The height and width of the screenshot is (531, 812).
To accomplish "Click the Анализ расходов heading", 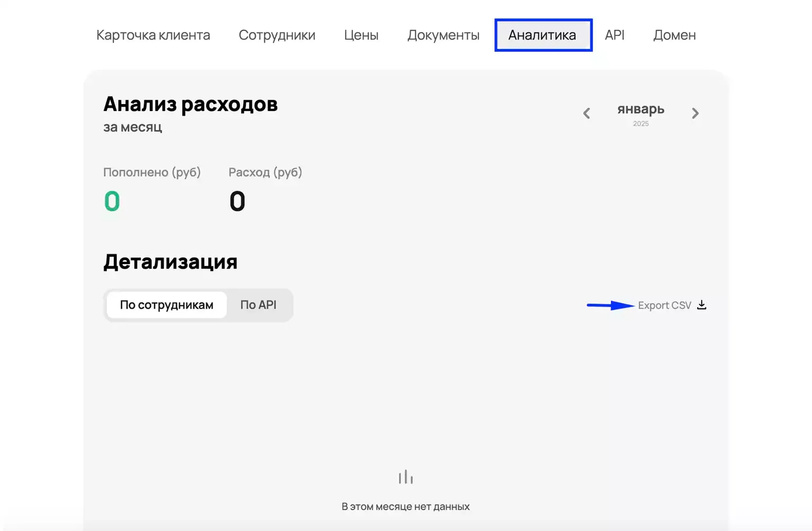I will coord(190,104).
